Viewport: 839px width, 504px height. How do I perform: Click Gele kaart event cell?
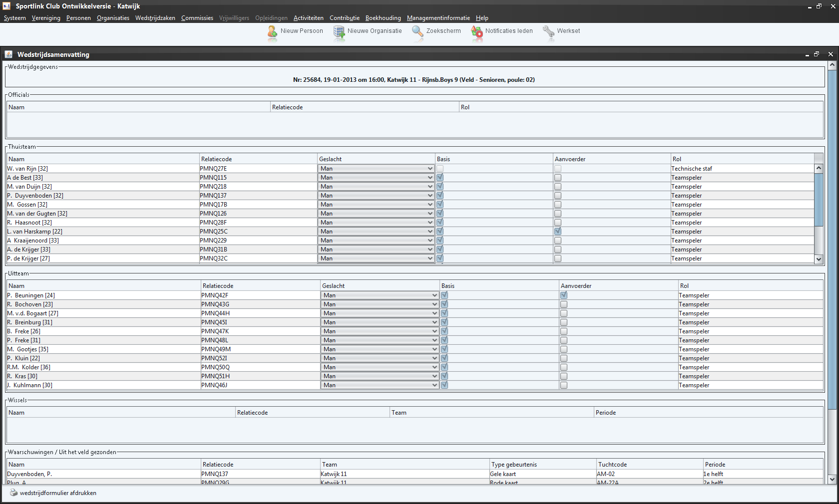click(543, 474)
